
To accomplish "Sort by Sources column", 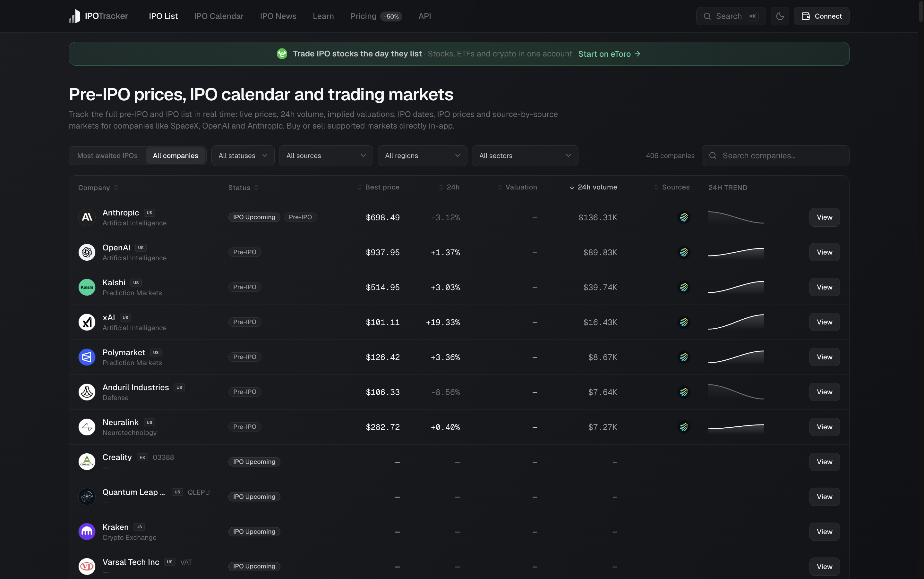I will click(x=672, y=187).
